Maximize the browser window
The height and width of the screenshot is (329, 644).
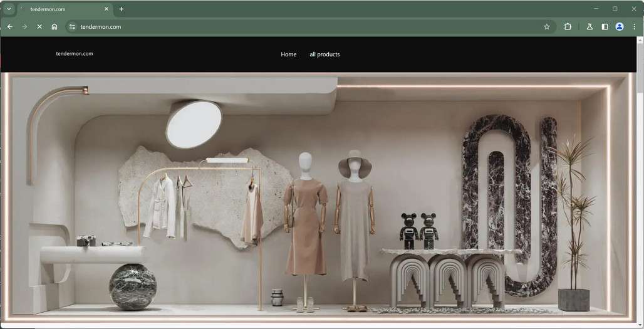tap(615, 9)
